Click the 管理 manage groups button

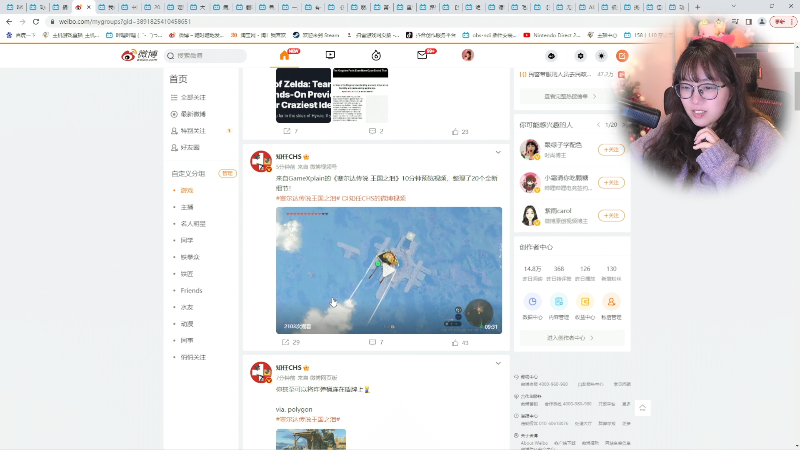pos(227,173)
